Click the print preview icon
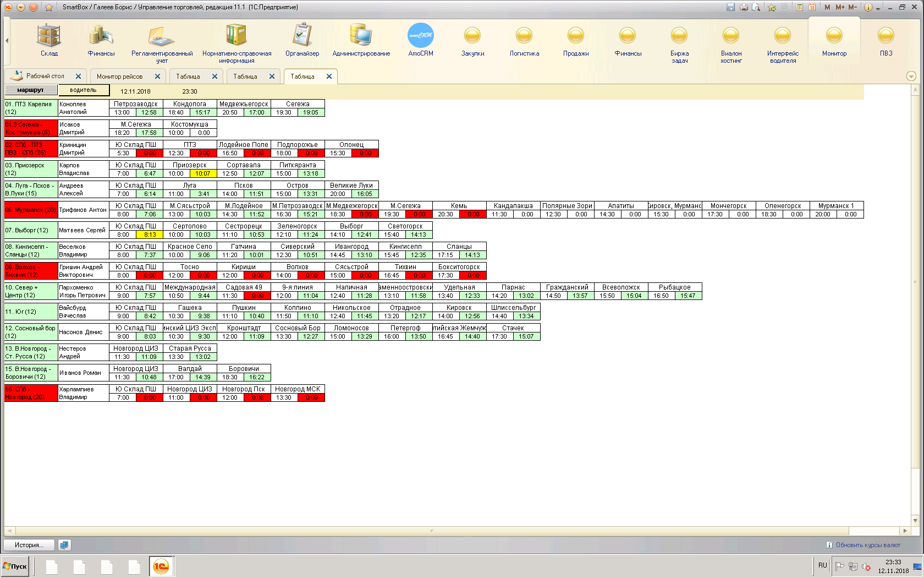This screenshot has width=924, height=578. 756,7
